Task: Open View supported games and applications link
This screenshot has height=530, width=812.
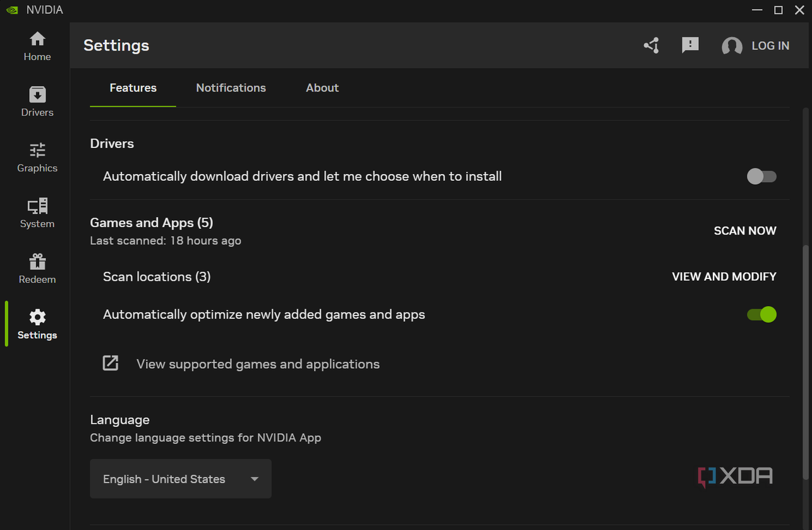Action: tap(258, 364)
